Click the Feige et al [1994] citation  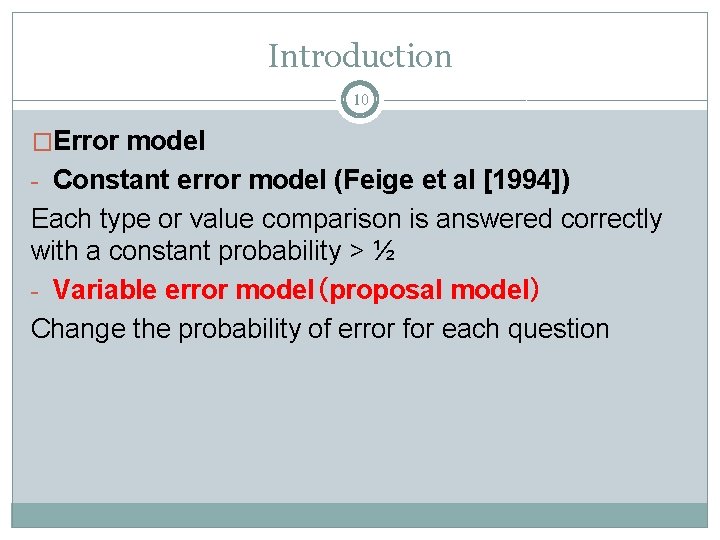[x=452, y=180]
